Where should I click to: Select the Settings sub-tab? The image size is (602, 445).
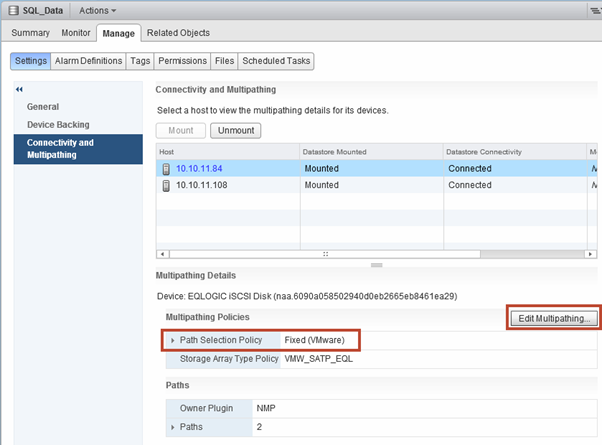[31, 61]
